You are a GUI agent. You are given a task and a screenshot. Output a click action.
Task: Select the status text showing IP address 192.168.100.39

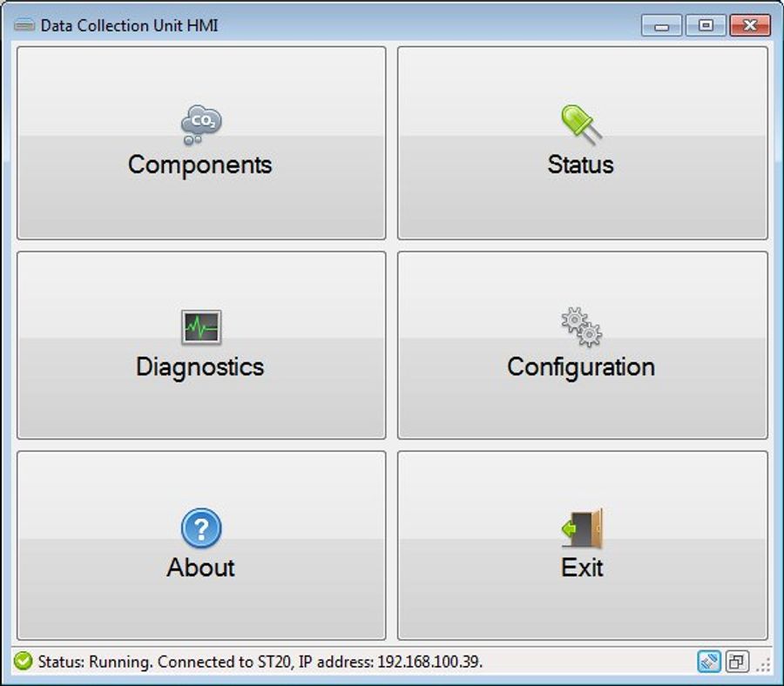(x=260, y=662)
